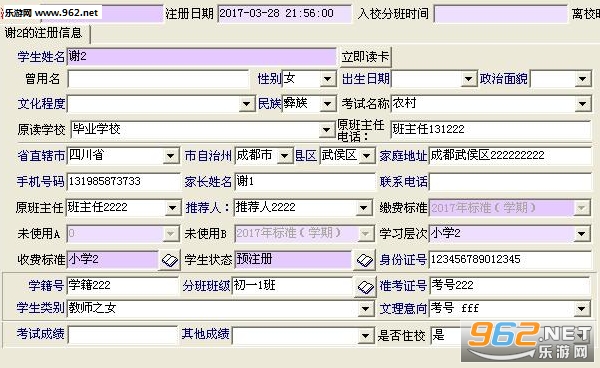
Task: Click the empty 曾用名 input field
Action: point(158,79)
